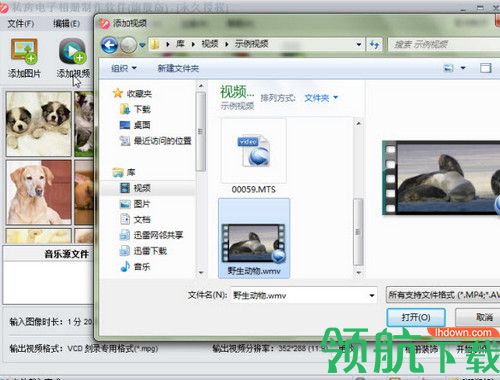Select the 野生动物.wmv video file

point(254,238)
